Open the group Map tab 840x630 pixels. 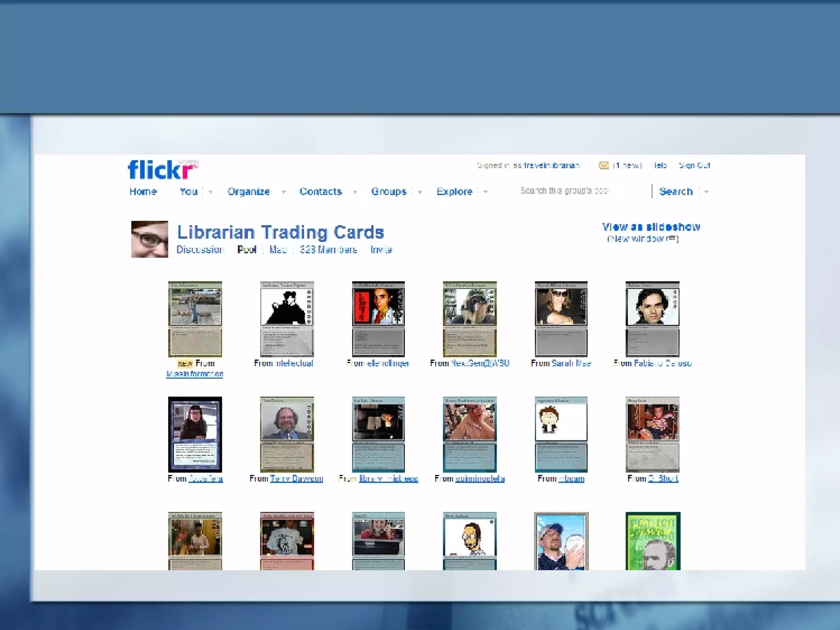point(278,250)
